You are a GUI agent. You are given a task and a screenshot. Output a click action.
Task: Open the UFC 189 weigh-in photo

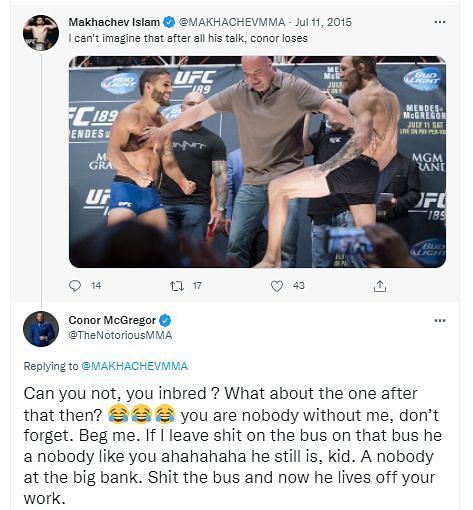257,162
